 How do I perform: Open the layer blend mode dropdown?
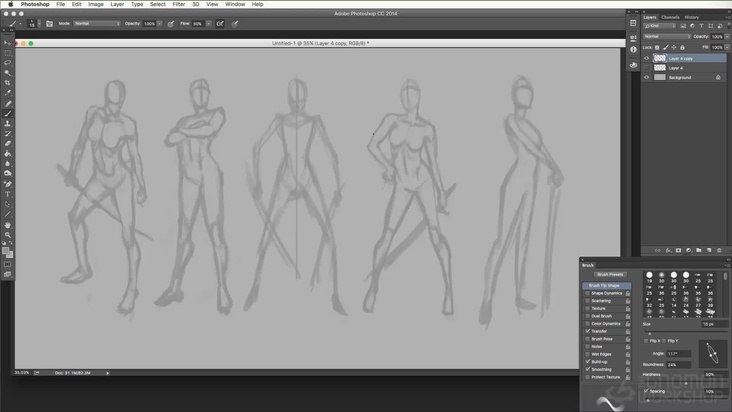665,36
